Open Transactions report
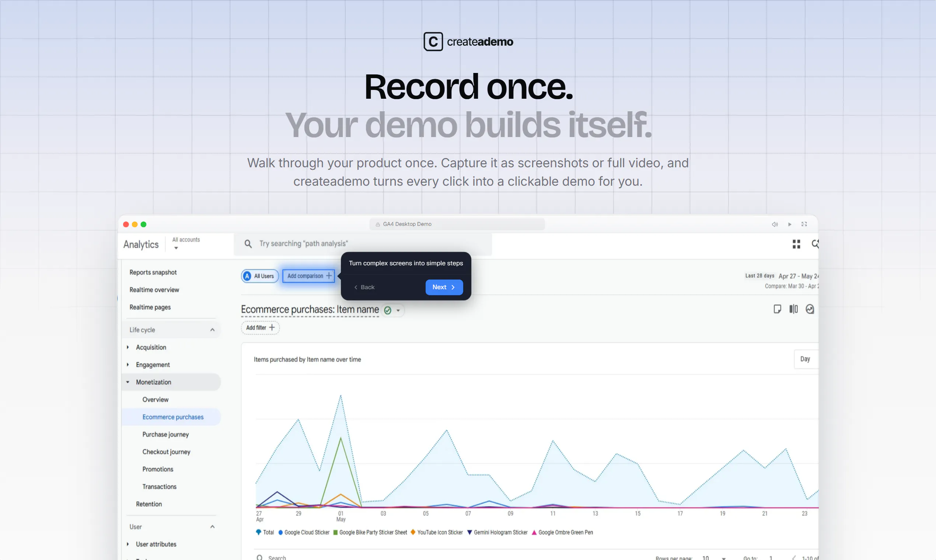Viewport: 936px width, 560px height. pyautogui.click(x=159, y=486)
